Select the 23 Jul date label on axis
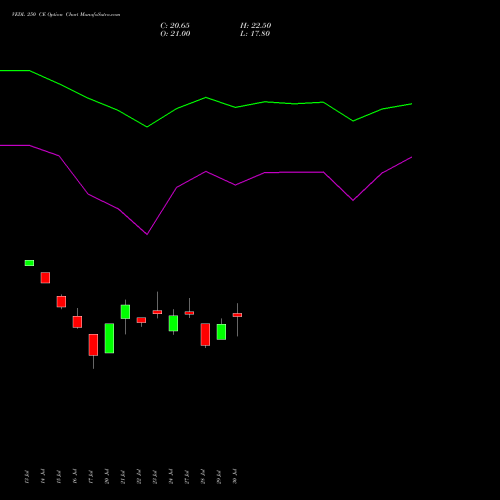 155,477
